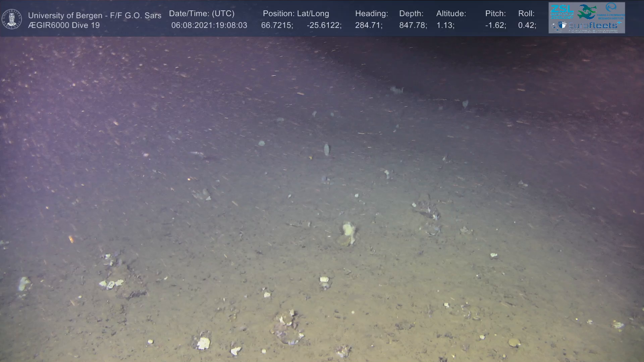
Task: Click the Date/Time: (UTC) header label
Action: (x=202, y=14)
